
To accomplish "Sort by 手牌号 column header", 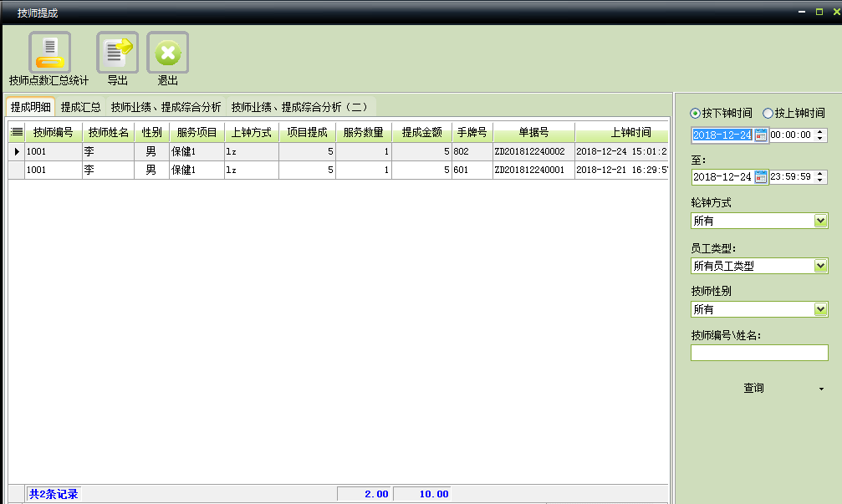I will coord(472,132).
